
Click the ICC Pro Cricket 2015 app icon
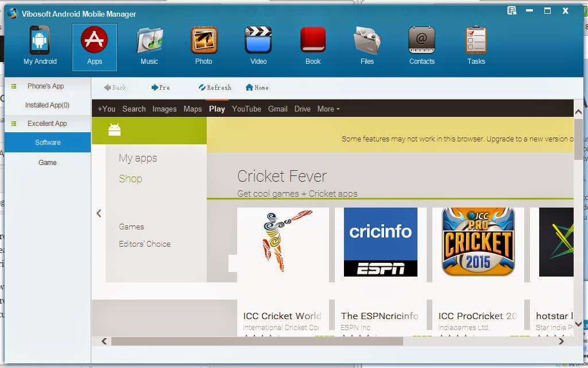[478, 242]
